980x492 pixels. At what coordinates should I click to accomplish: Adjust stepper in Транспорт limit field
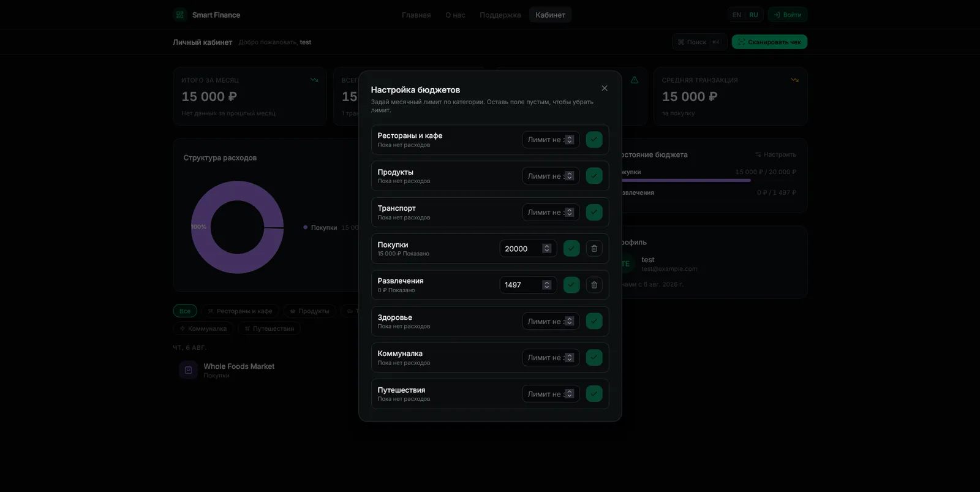coord(569,212)
